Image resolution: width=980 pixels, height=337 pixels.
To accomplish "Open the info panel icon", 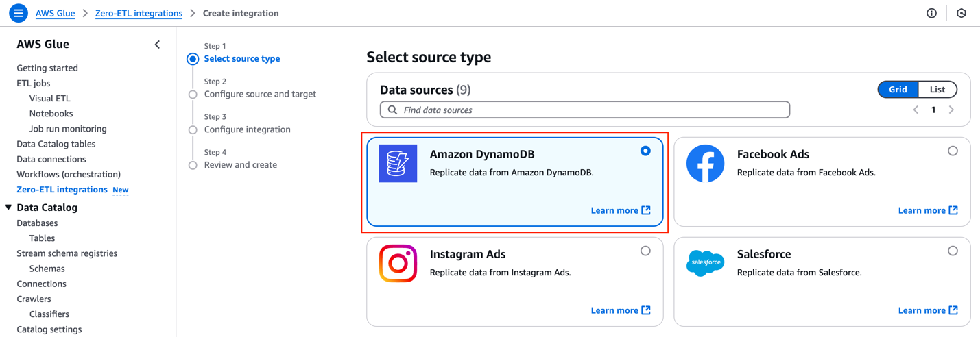I will pos(931,13).
